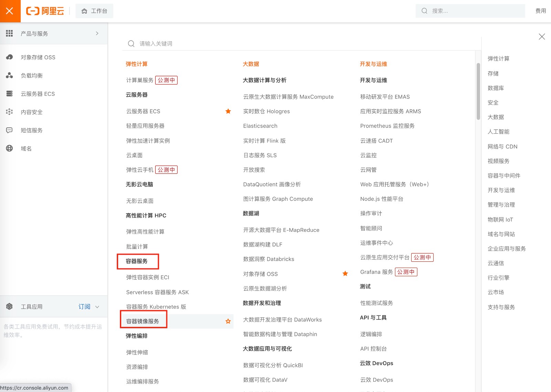The height and width of the screenshot is (392, 551).
Task: Jump to 视频服务 category
Action: coord(498,161)
